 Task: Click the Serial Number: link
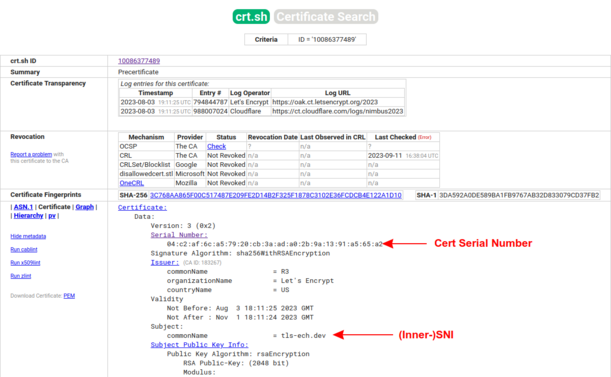click(179, 235)
